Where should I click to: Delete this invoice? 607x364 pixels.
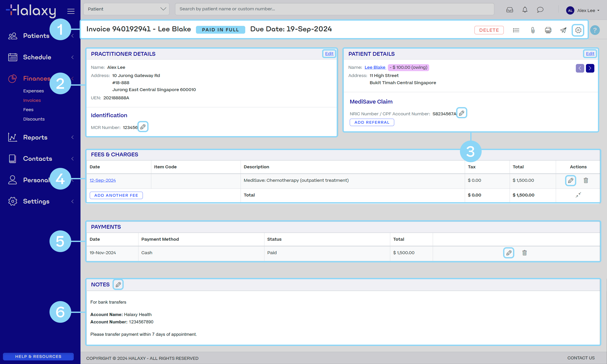click(489, 30)
